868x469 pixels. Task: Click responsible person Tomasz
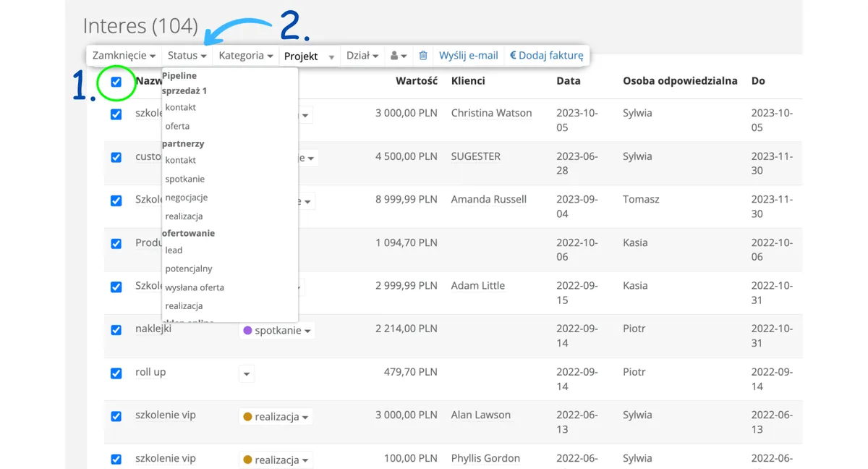tap(641, 200)
